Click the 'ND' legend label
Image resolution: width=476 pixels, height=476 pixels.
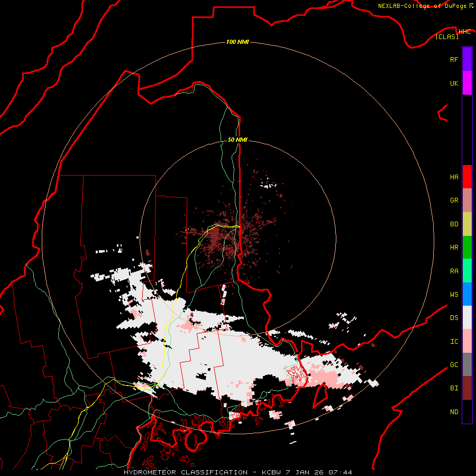[454, 412]
